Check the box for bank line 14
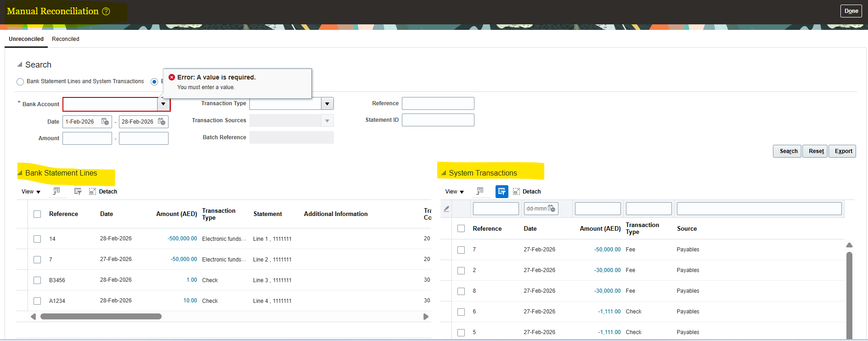 click(x=37, y=239)
